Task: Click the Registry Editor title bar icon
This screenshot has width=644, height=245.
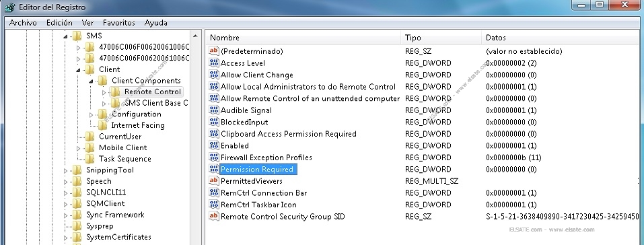Action: (x=9, y=7)
